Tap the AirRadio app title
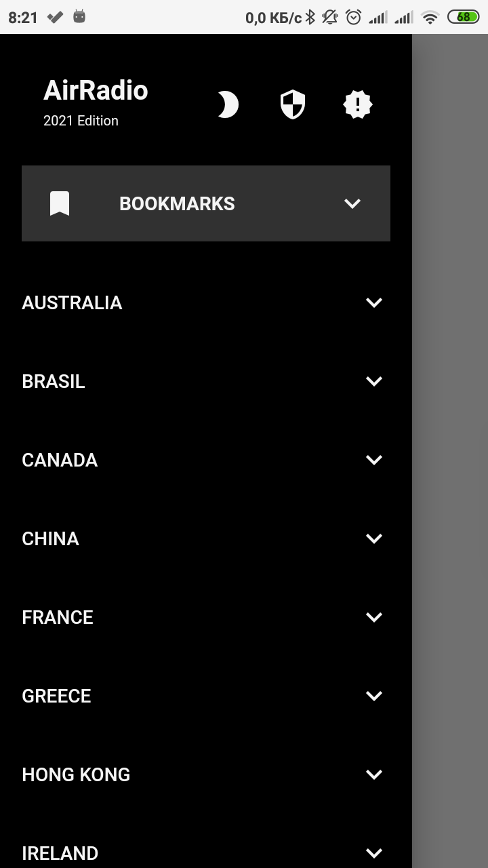 tap(96, 91)
